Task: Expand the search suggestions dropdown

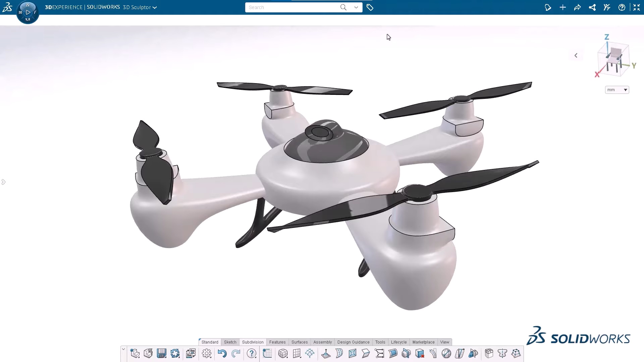Action: [x=356, y=7]
